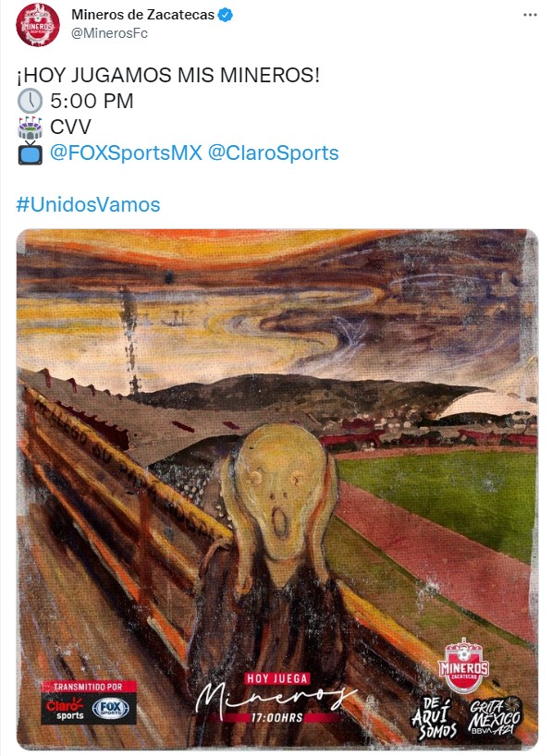
Task: Click the Claro Sports logo in the image
Action: pyautogui.click(x=65, y=709)
